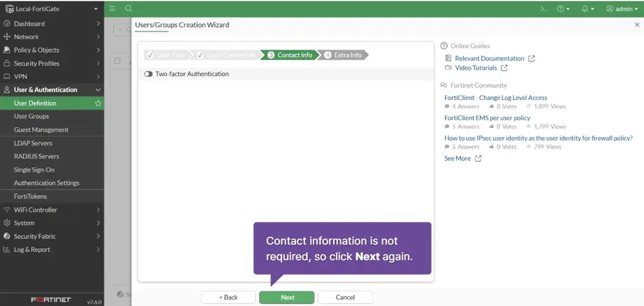Open LDAP Servers menu item
The height and width of the screenshot is (306, 644).
[x=52, y=143]
